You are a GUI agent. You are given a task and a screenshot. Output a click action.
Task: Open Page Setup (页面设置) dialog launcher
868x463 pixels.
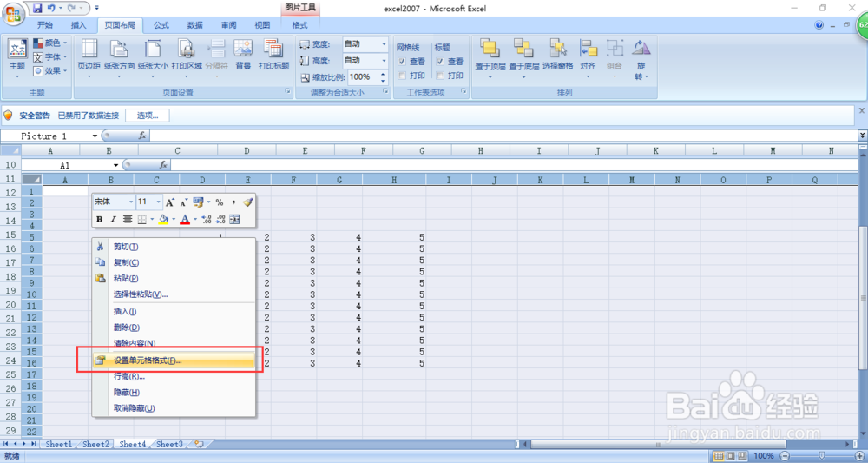coord(287,92)
